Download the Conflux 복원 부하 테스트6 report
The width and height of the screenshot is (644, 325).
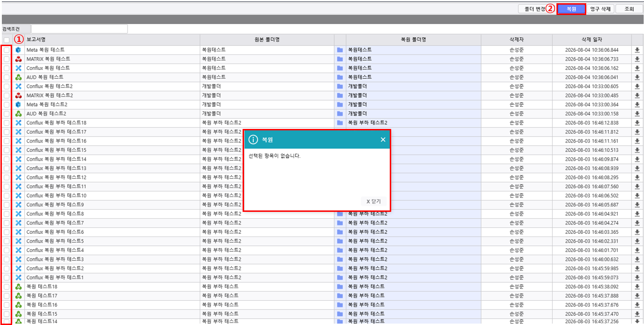637,232
